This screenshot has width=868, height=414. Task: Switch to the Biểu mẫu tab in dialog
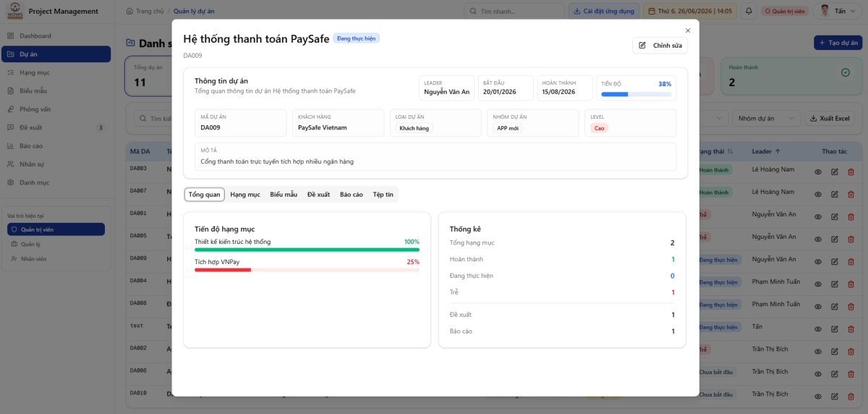[284, 195]
